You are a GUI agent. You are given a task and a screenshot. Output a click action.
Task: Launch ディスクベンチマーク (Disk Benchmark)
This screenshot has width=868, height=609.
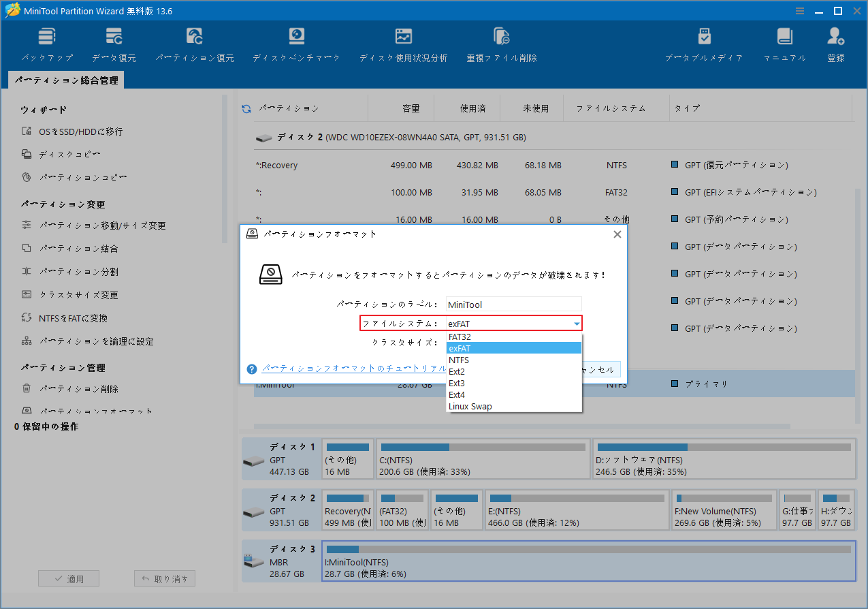point(295,43)
